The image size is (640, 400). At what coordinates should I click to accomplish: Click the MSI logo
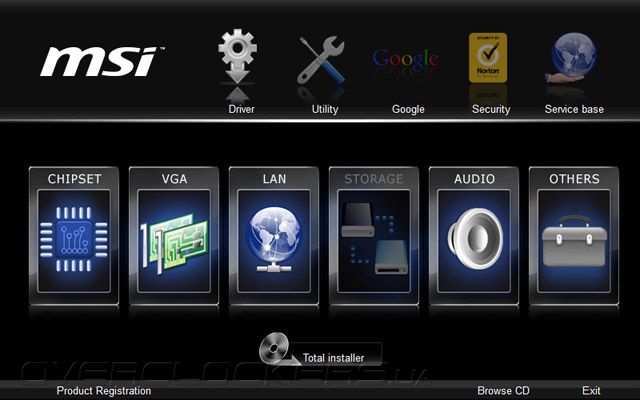point(102,61)
